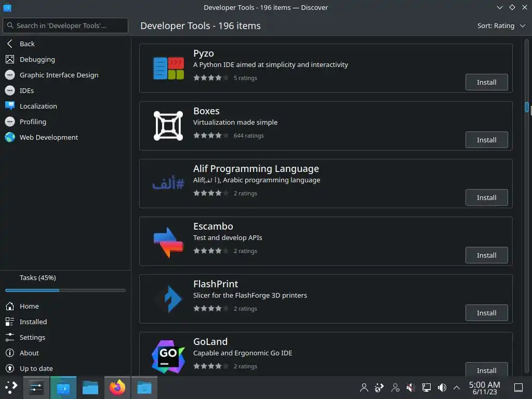Click the Escambo app icon
Image resolution: width=532 pixels, height=399 pixels.
[x=168, y=242]
